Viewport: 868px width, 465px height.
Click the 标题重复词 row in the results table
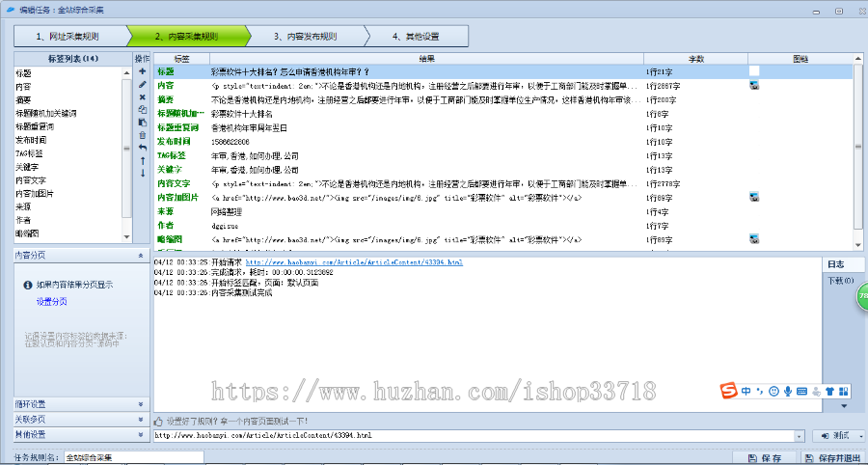coord(503,127)
